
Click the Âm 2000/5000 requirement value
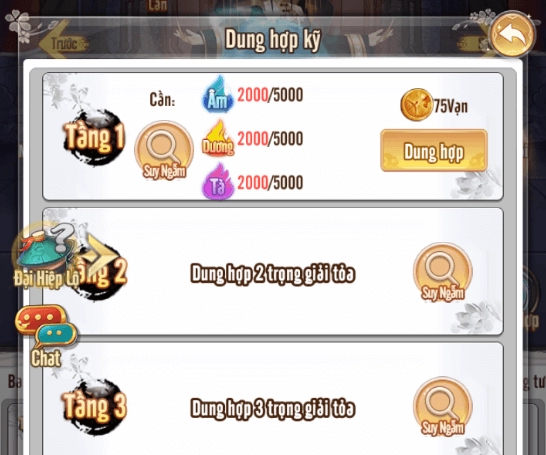click(x=270, y=95)
